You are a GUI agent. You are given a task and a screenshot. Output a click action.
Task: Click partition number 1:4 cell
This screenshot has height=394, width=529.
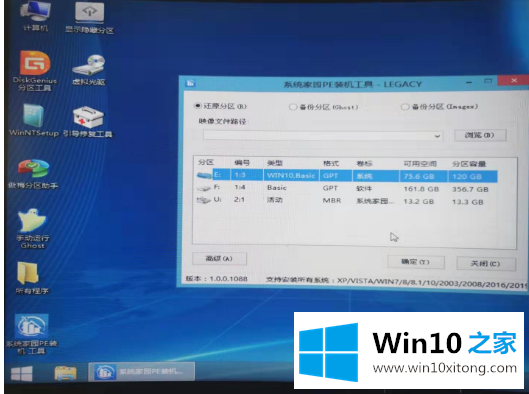point(240,187)
